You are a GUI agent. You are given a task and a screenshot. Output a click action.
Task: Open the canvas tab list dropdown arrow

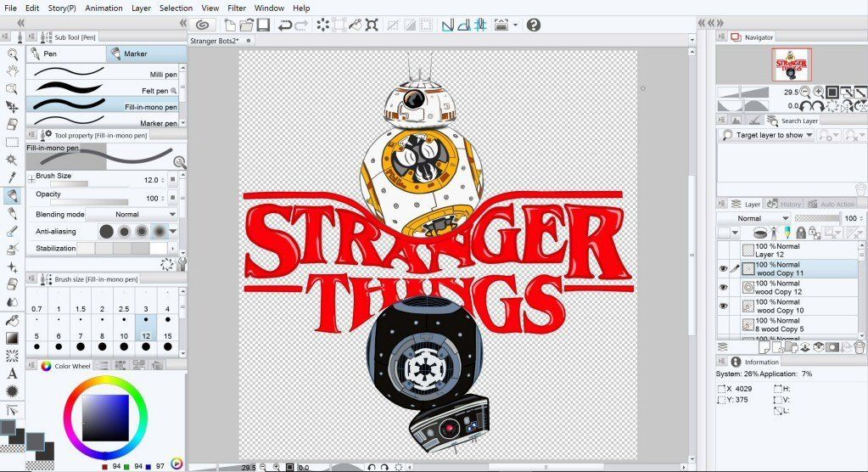(692, 40)
